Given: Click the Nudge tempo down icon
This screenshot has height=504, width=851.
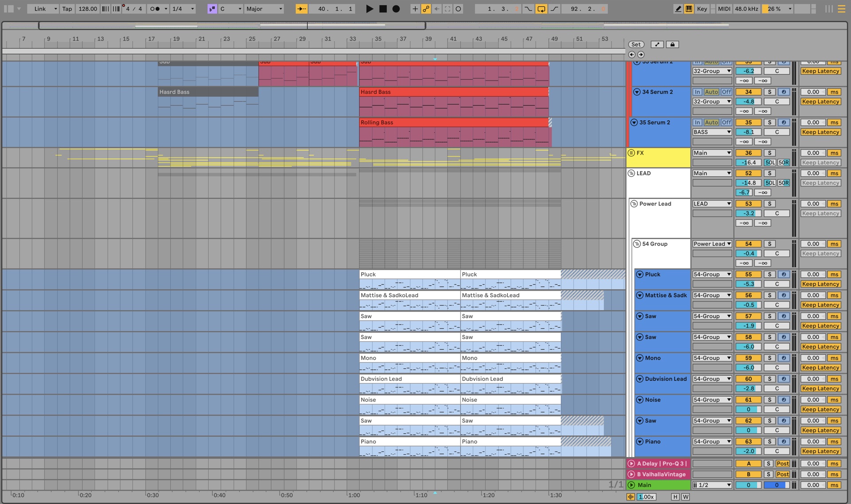Looking at the screenshot, I should 105,9.
